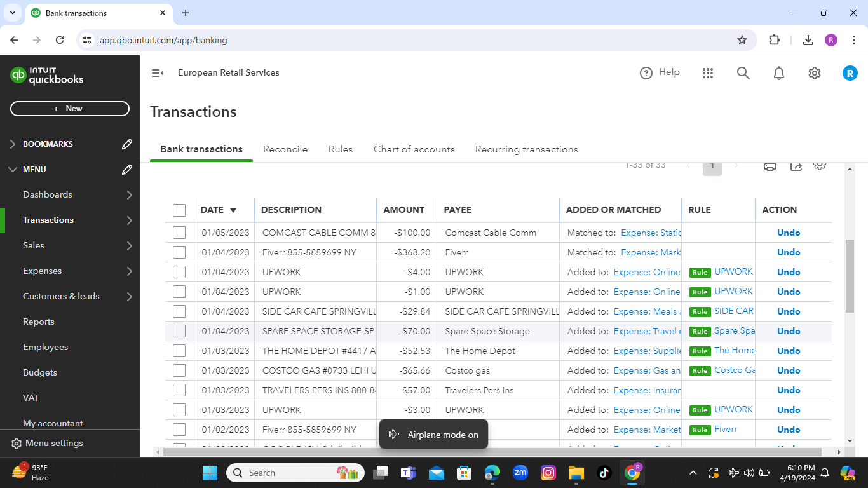
Task: Select the Spare Space Storage row checkbox
Action: point(179,331)
